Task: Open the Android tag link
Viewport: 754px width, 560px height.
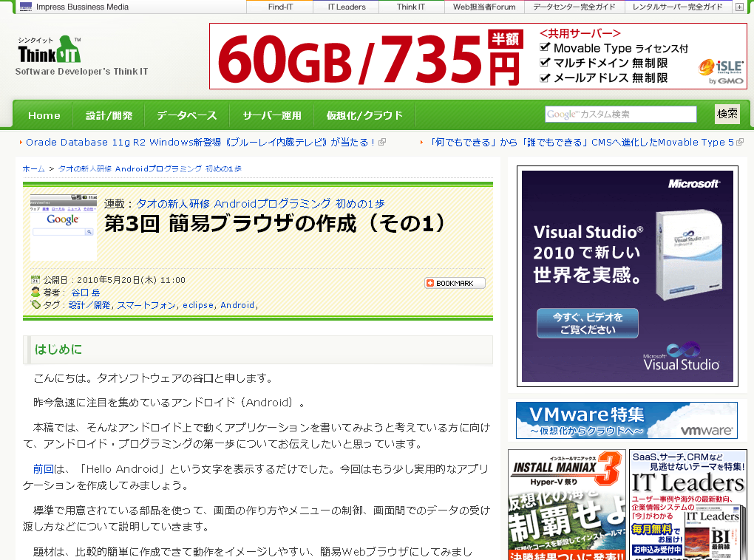Action: [x=237, y=305]
